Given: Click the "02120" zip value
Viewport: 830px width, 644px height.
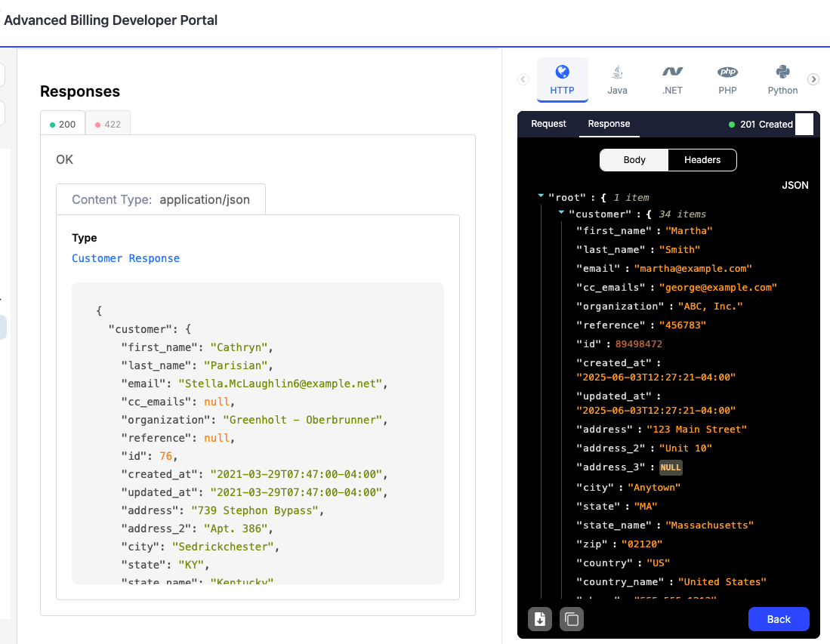Looking at the screenshot, I should coord(641,544).
